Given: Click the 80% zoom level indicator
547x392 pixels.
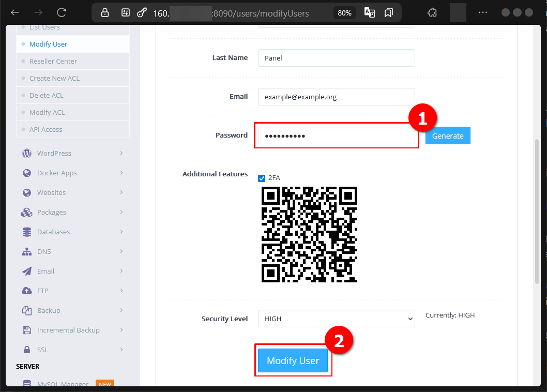Looking at the screenshot, I should [x=344, y=13].
